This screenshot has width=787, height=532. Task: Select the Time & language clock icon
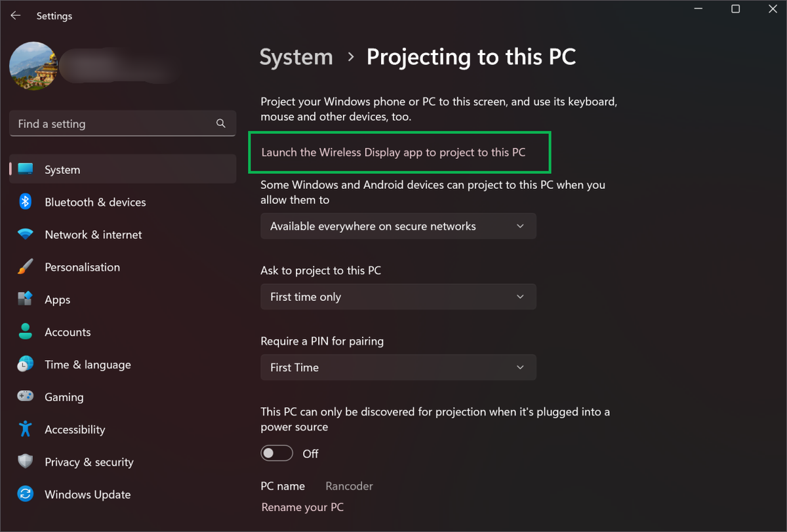tap(25, 364)
